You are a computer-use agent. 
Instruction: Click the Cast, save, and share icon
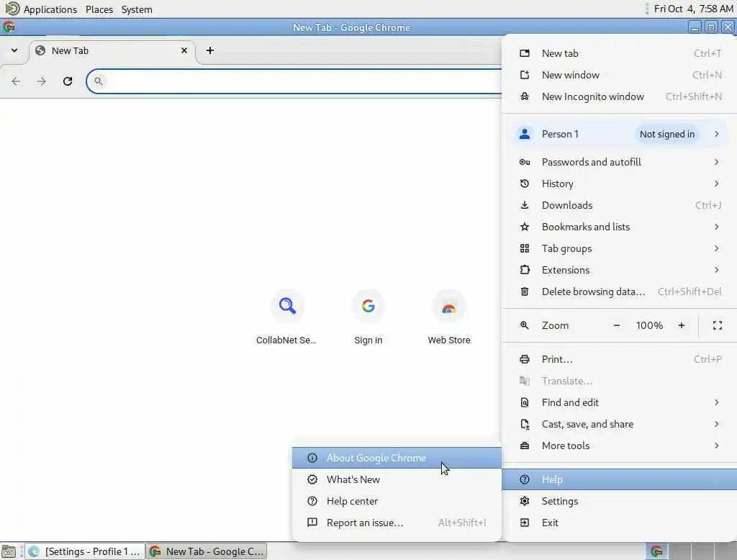point(525,424)
